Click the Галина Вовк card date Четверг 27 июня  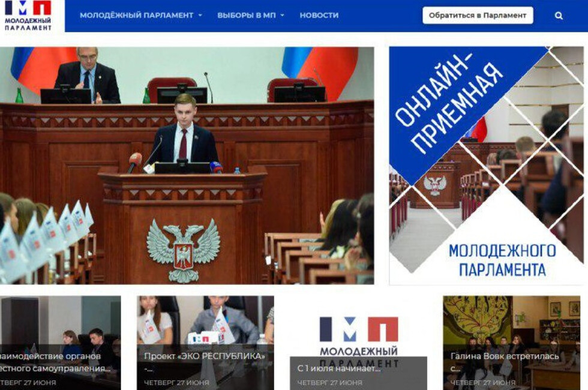point(483,383)
